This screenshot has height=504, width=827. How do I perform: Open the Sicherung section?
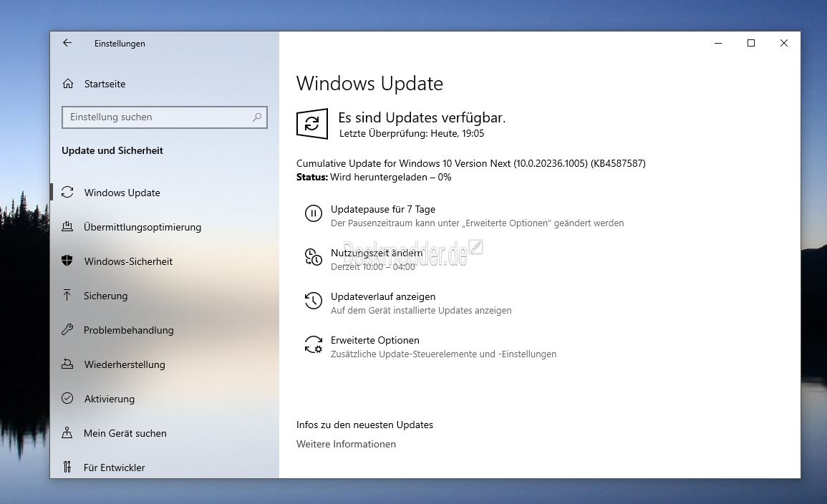pos(105,296)
